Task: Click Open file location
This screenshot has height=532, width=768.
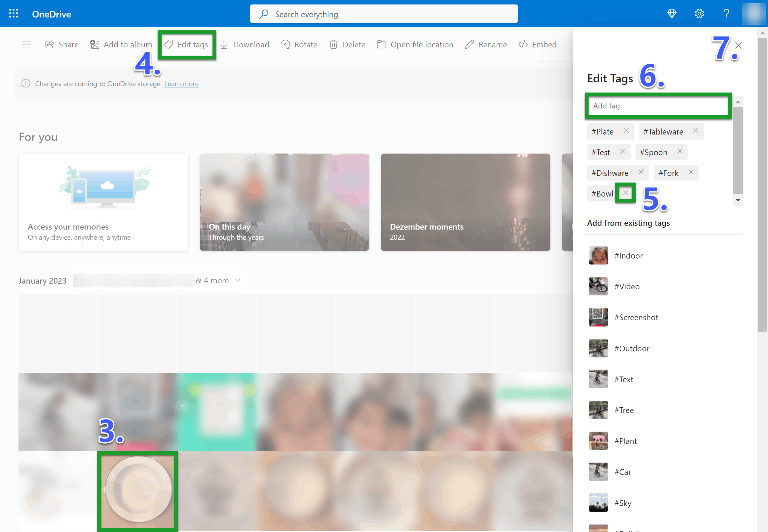Action: coord(415,45)
